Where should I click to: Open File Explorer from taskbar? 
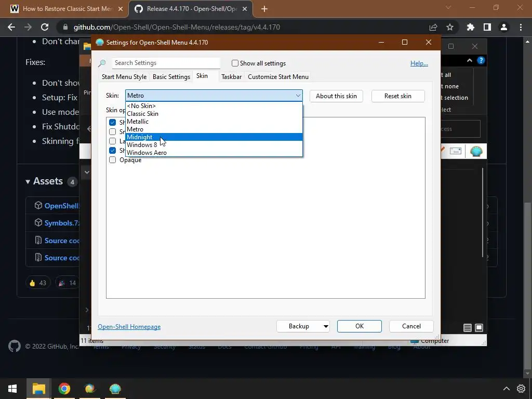(x=38, y=389)
